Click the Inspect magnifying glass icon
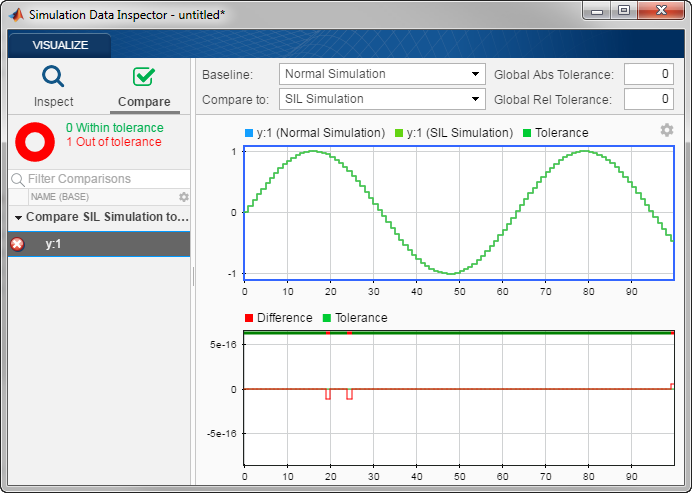The image size is (692, 493). tap(53, 78)
